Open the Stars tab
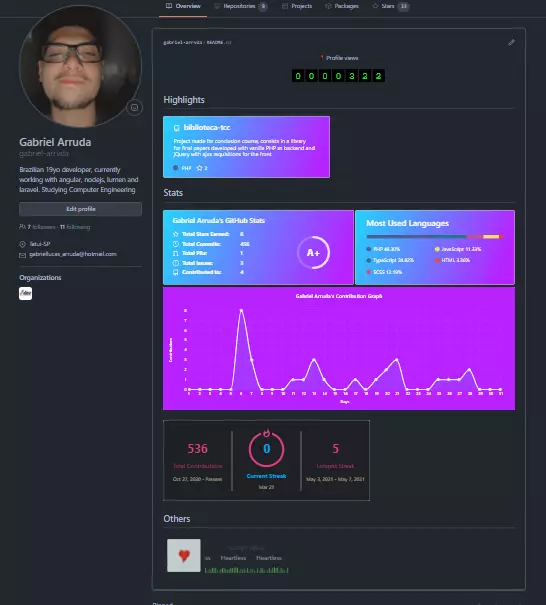Image resolution: width=546 pixels, height=605 pixels. [x=390, y=6]
